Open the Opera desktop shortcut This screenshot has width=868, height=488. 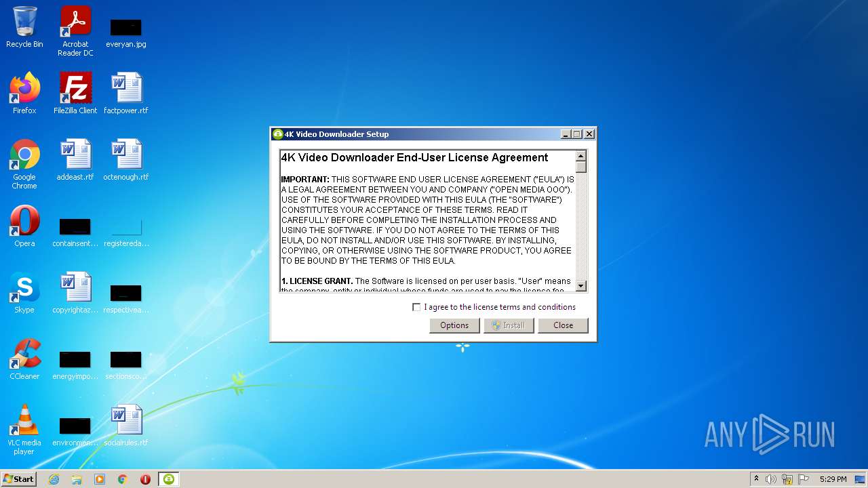point(24,226)
